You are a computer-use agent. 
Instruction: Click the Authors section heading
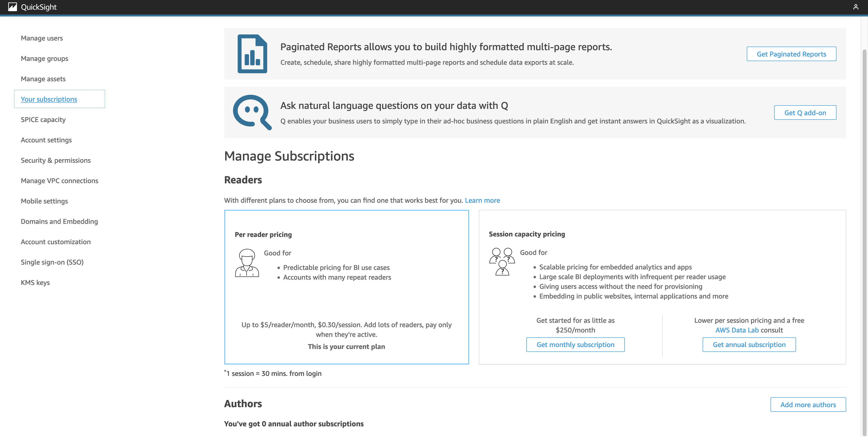pos(243,403)
